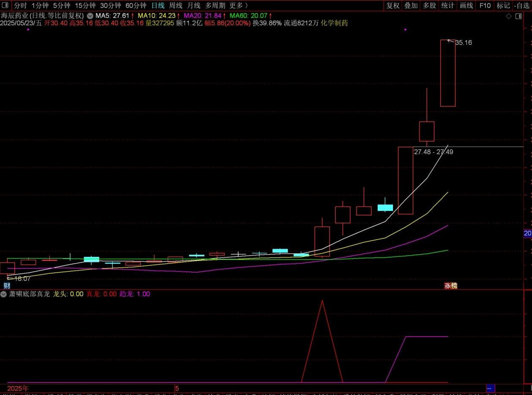Viewport: 532px width, 395px height.
Task: Click -自选 to remove from watchlist
Action: pos(522,5)
